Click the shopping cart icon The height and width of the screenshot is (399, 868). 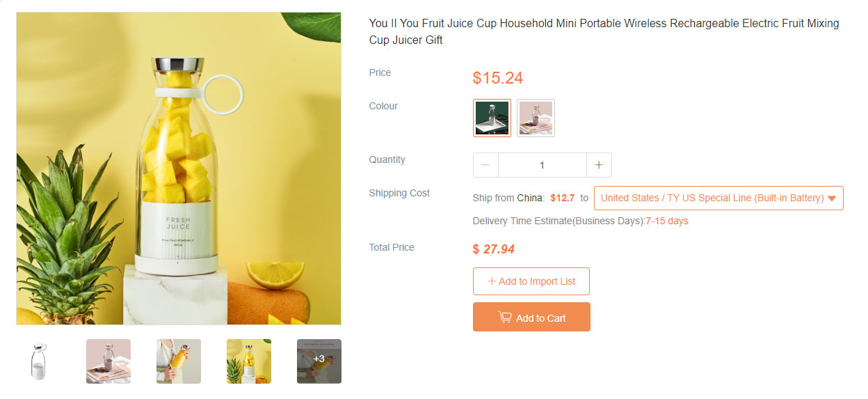[505, 318]
